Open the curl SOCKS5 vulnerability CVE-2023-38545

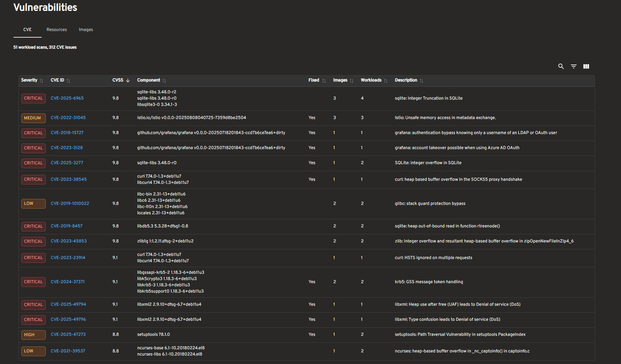tap(69, 179)
